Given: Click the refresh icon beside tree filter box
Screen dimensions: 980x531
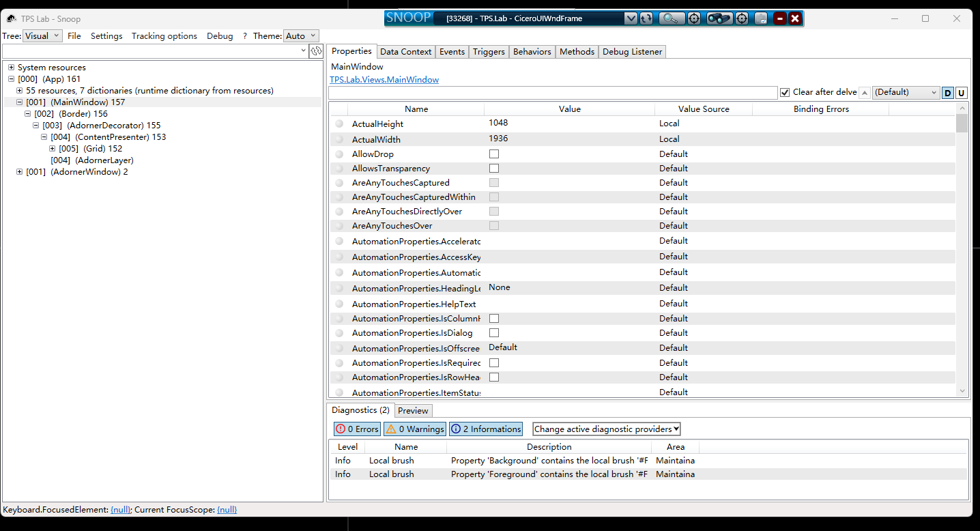Looking at the screenshot, I should tap(316, 51).
